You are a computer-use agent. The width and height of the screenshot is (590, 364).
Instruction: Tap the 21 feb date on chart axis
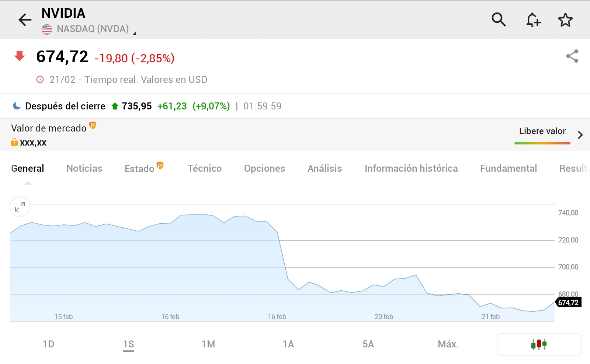coord(490,316)
